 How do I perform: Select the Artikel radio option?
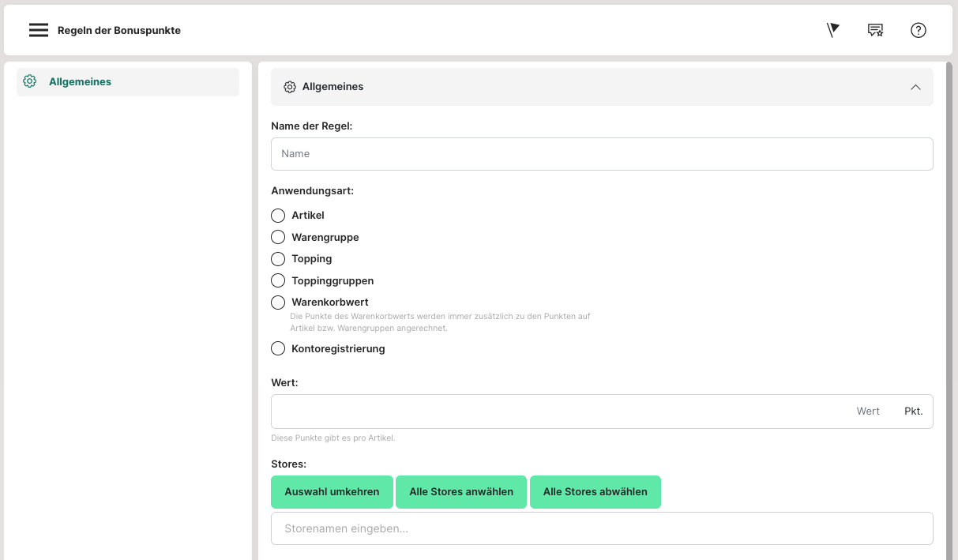click(x=278, y=216)
